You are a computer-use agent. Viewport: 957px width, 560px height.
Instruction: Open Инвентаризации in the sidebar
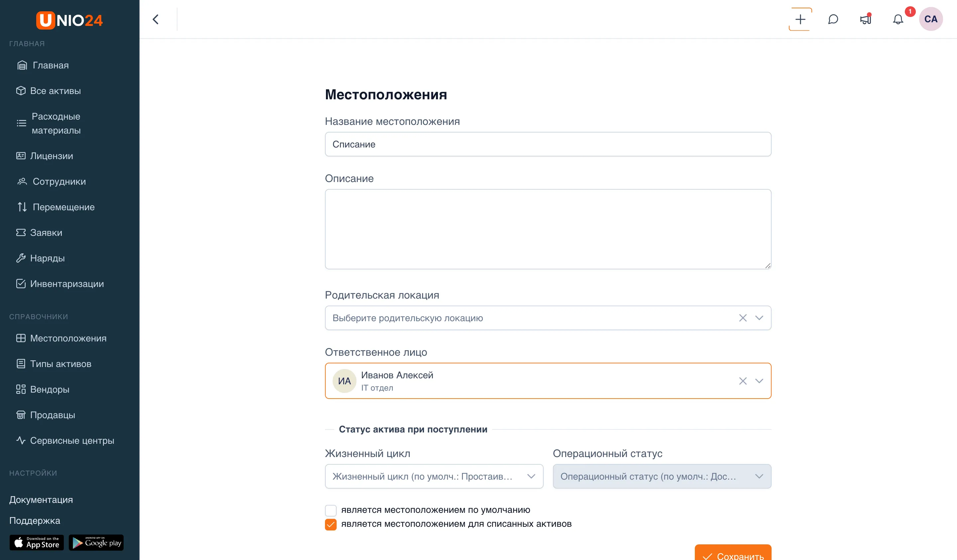click(x=67, y=284)
